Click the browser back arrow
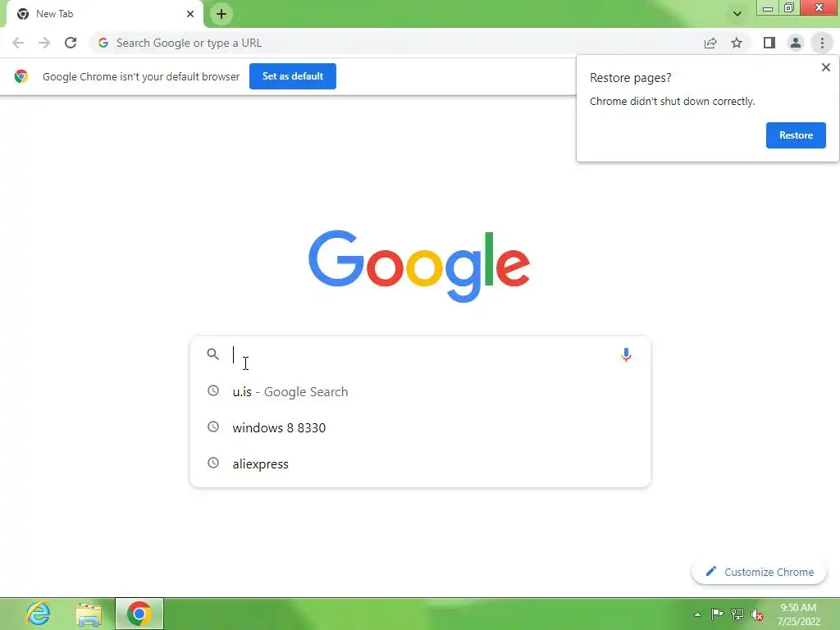Image resolution: width=840 pixels, height=630 pixels. point(18,43)
